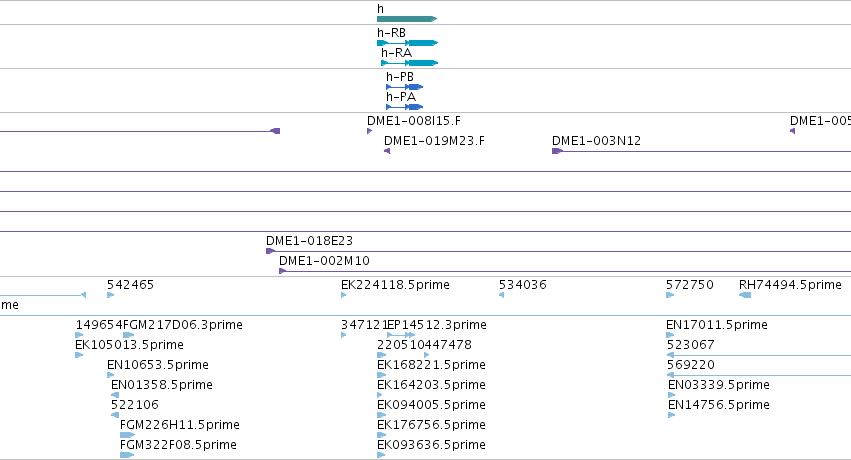This screenshot has height=460, width=851.
Task: Click the EK224118.5prime EST label
Action: 396,285
